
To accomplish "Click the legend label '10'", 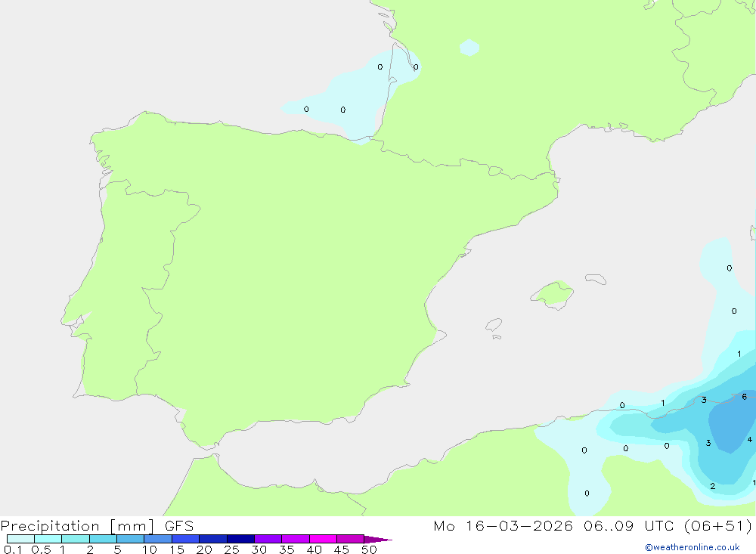I will coord(150,549).
